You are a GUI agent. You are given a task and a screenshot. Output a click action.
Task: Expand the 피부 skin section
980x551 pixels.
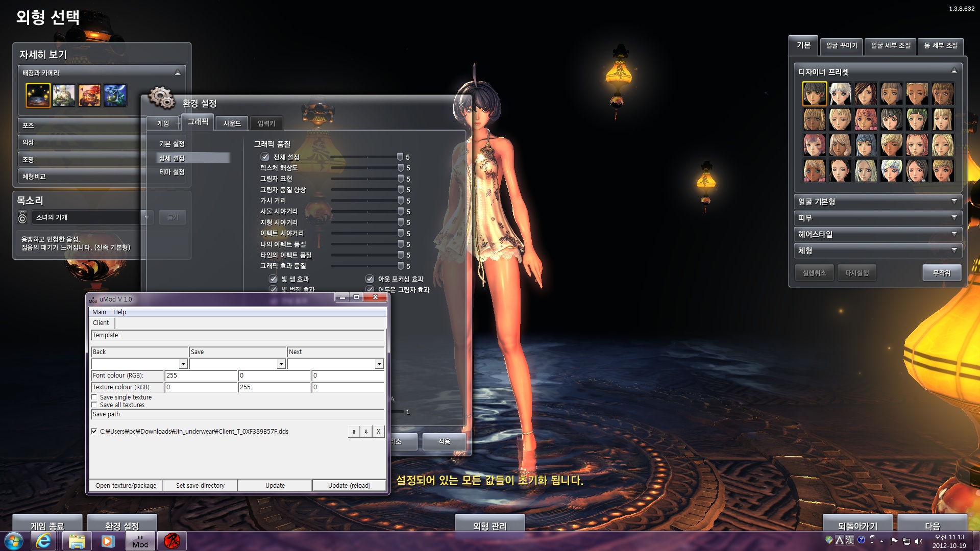[x=877, y=218]
